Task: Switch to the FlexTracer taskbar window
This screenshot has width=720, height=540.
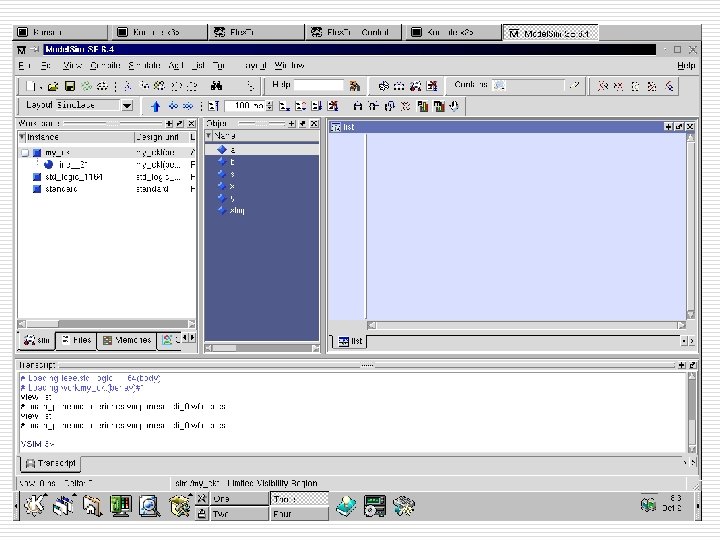Action: (255, 32)
